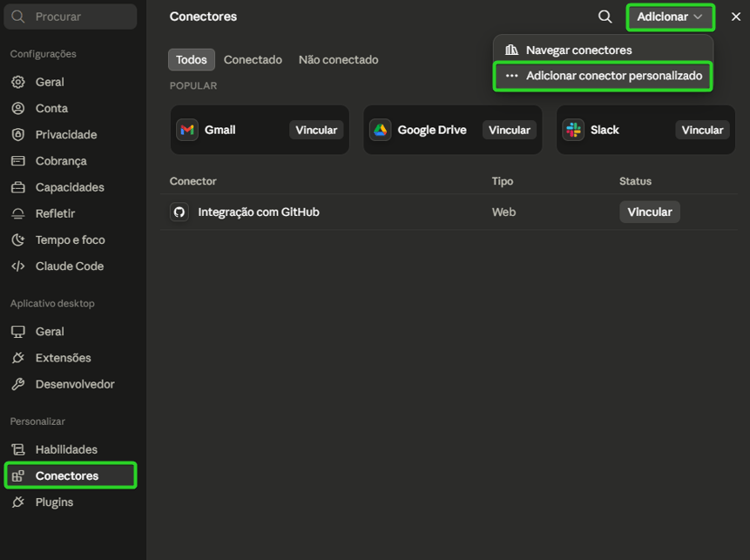The height and width of the screenshot is (560, 750).
Task: Click the Habilidades scroll icon
Action: 18,449
